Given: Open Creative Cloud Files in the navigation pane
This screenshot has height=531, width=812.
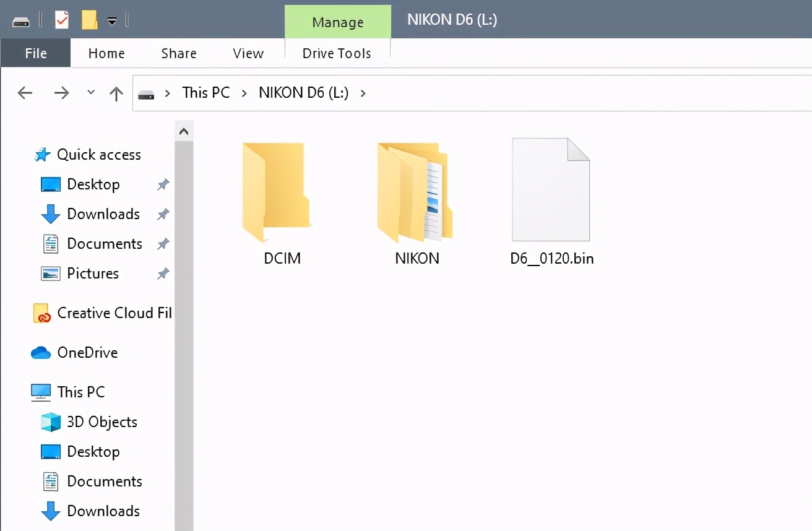Looking at the screenshot, I should pyautogui.click(x=102, y=313).
